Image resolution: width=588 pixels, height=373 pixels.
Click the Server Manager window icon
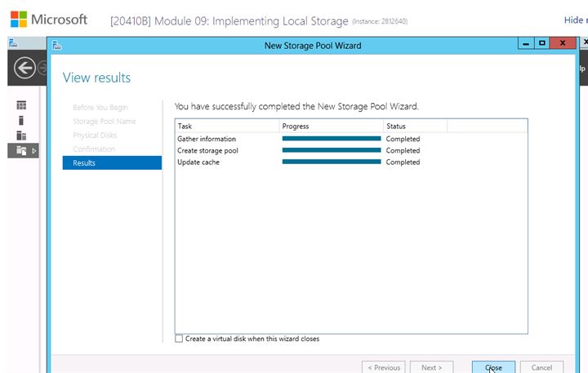(x=13, y=43)
